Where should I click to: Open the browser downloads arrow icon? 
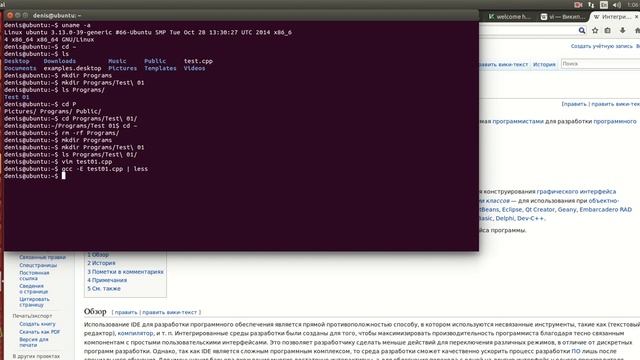pyautogui.click(x=622, y=31)
